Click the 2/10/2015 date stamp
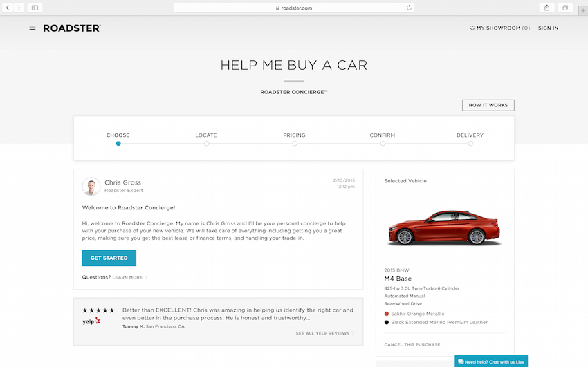This screenshot has width=588, height=367. 344,180
